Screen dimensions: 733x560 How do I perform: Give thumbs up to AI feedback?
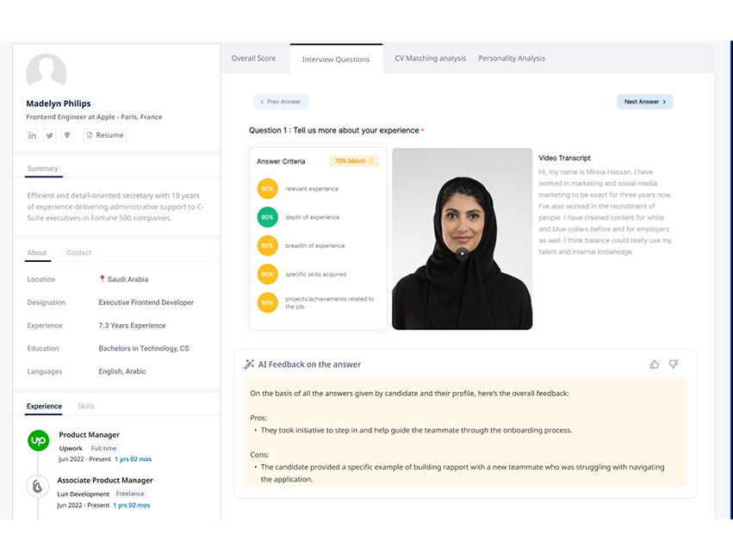(655, 364)
